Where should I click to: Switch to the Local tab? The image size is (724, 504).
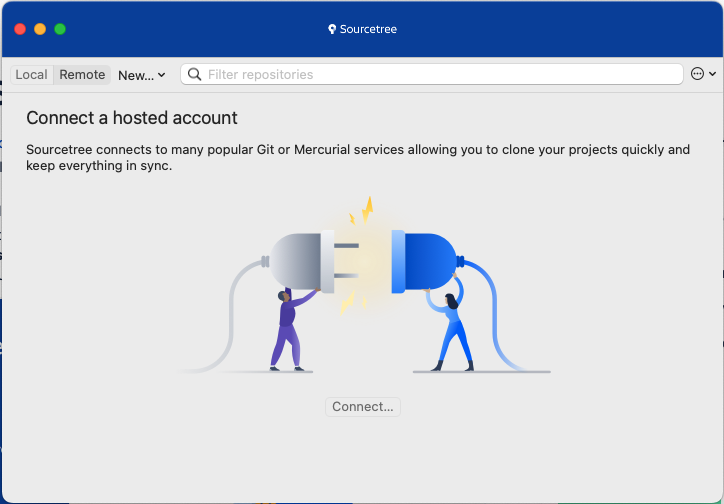[x=31, y=75]
